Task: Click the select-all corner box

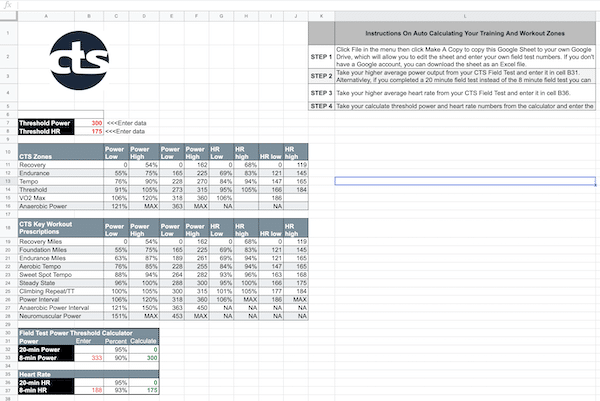Action: coord(8,16)
